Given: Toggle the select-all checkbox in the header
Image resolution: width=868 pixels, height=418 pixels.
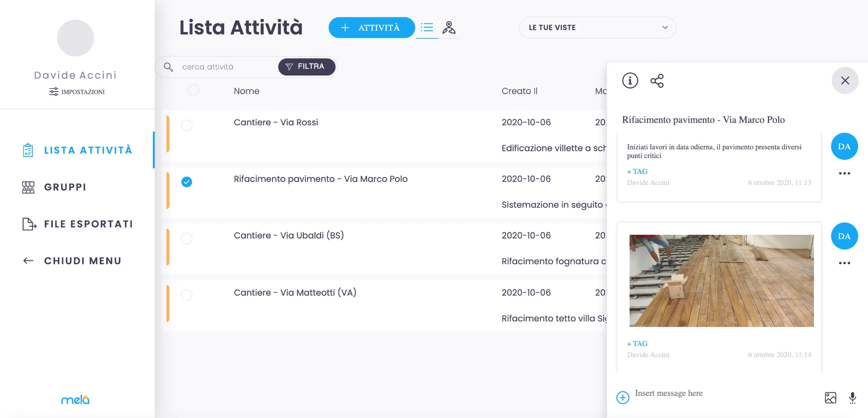Looking at the screenshot, I should [193, 90].
